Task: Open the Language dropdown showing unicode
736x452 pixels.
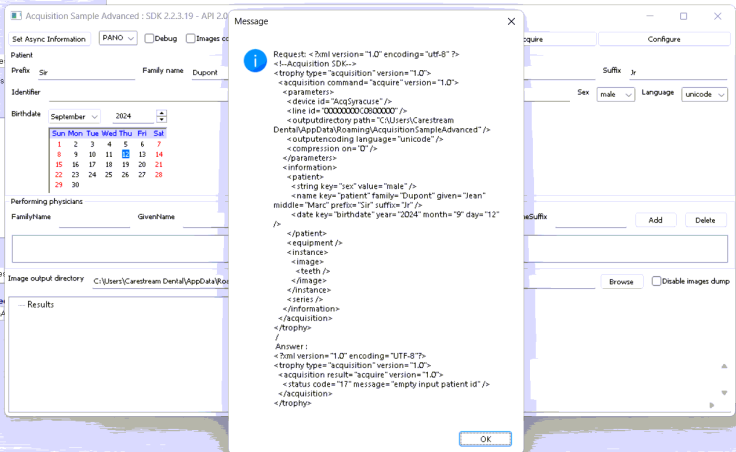Action: (704, 94)
